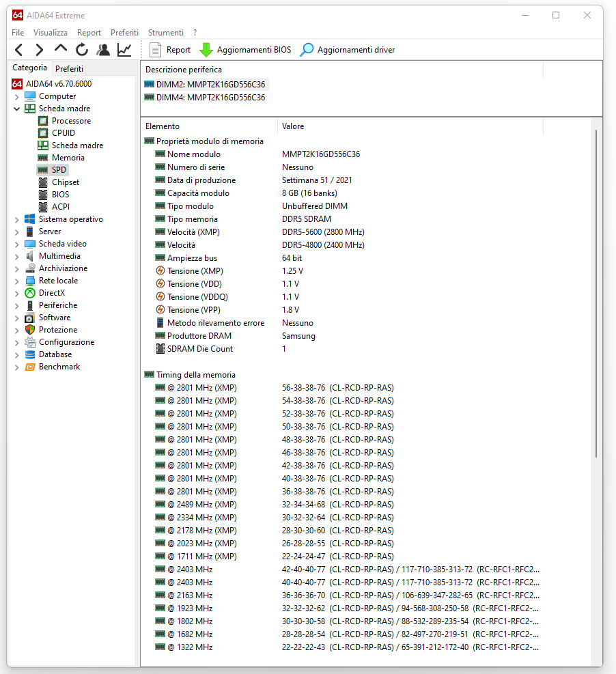This screenshot has height=674, width=616.
Task: Go back with the left arrow icon
Action: pos(18,50)
